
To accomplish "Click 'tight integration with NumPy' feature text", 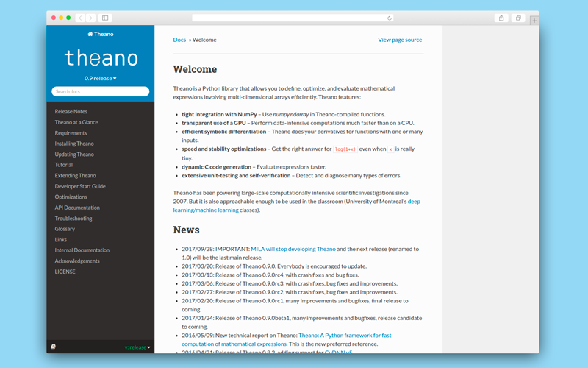I will [219, 114].
